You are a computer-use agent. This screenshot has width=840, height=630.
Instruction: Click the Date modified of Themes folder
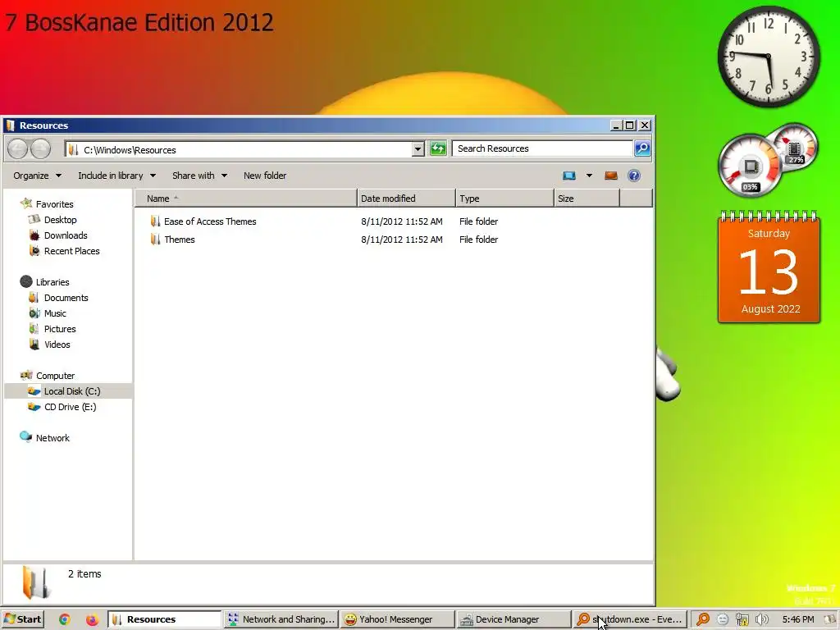click(402, 240)
